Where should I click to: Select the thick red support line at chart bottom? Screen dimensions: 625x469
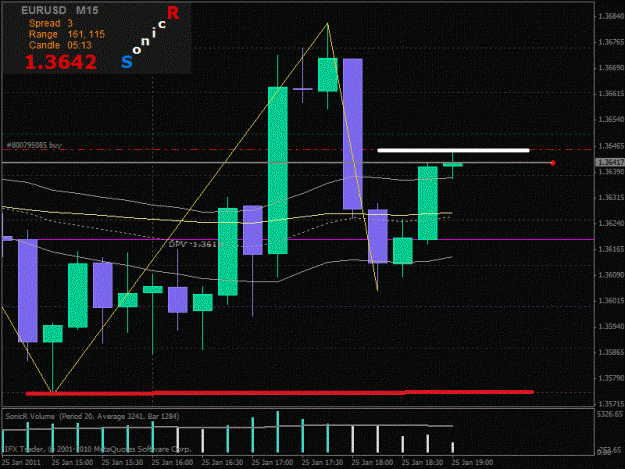[x=279, y=393]
